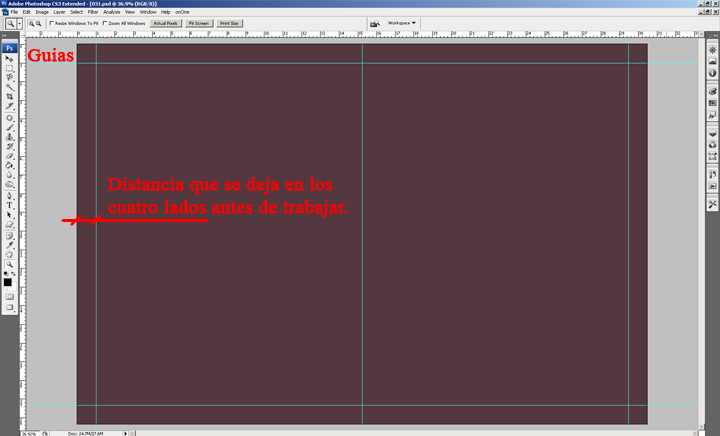This screenshot has height=436, width=720.
Task: Enable Resize Windows To Fit checkbox
Action: (x=52, y=22)
